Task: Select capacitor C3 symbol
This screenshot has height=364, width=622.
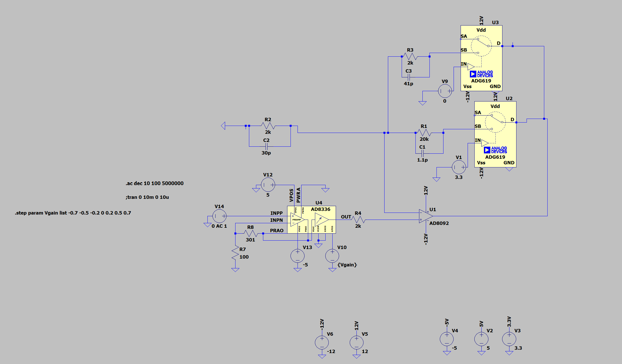Action: [x=409, y=77]
